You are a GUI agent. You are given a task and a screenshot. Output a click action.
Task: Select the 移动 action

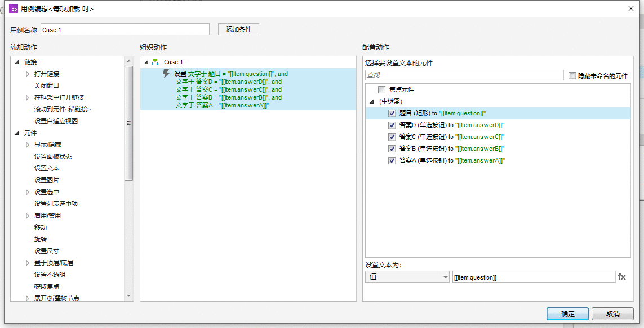coord(40,227)
